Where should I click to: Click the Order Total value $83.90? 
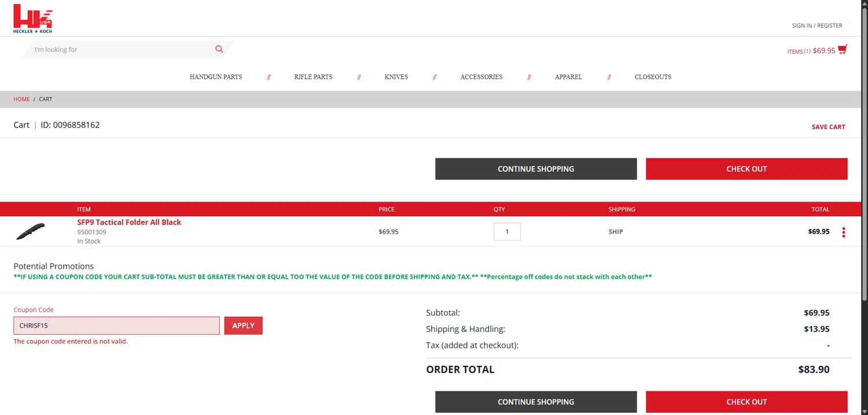[814, 369]
